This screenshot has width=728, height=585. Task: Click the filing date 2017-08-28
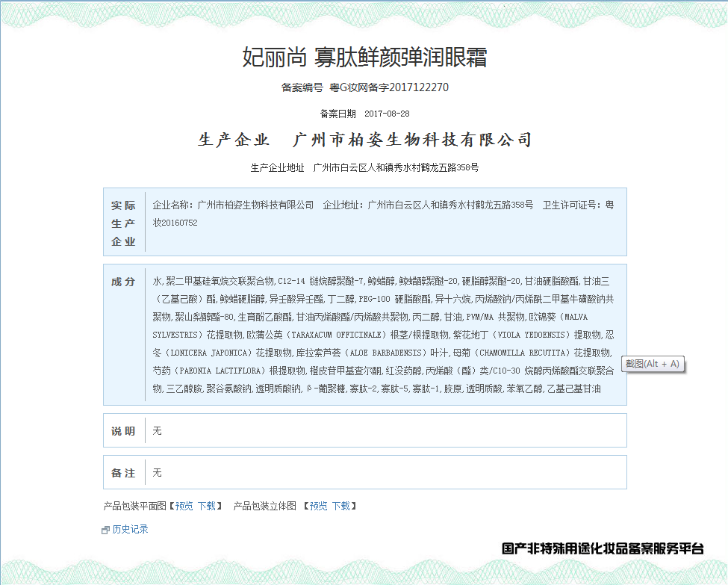pos(387,114)
